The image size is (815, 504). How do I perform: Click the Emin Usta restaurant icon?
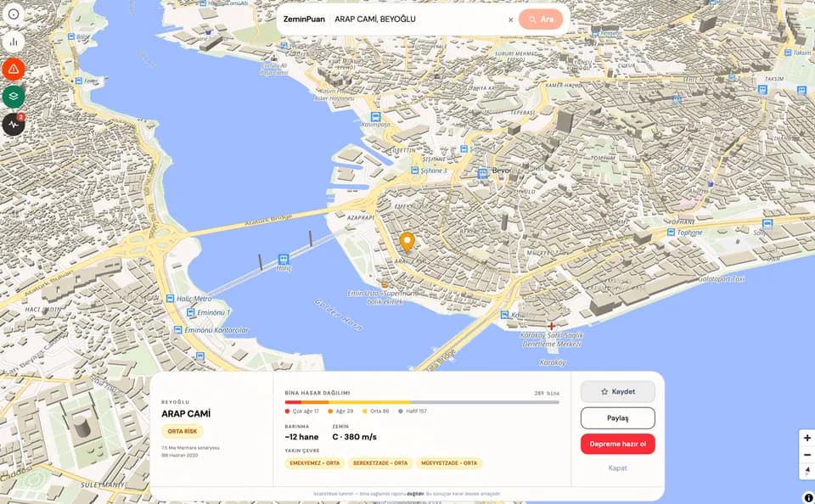[x=384, y=285]
